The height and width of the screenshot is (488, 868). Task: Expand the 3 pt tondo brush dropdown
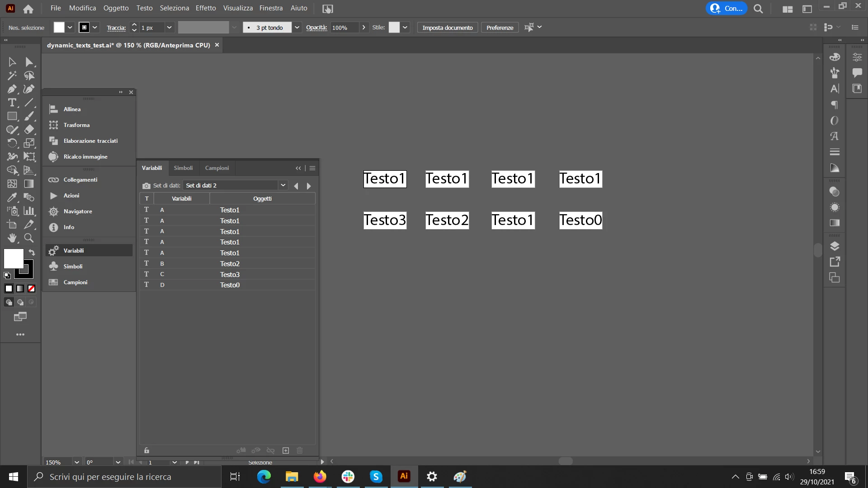(x=297, y=28)
